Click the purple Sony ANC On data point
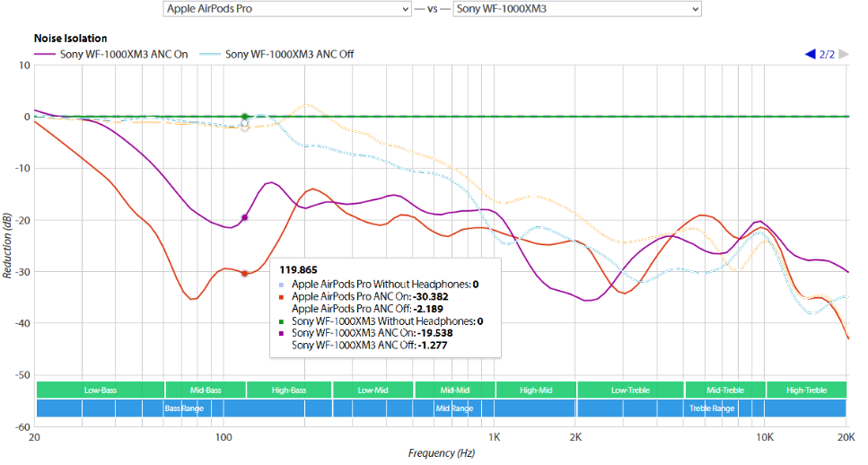 click(245, 217)
